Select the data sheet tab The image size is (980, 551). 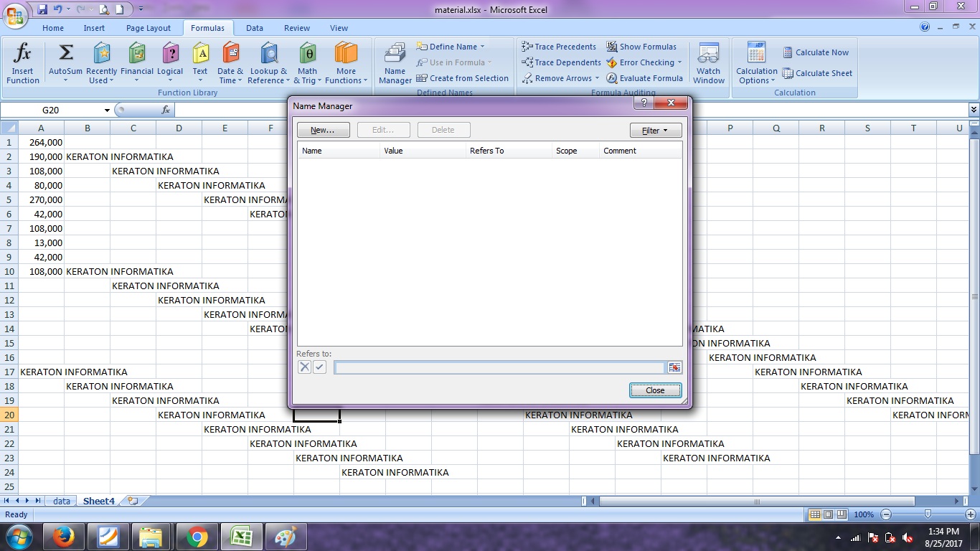pyautogui.click(x=62, y=501)
